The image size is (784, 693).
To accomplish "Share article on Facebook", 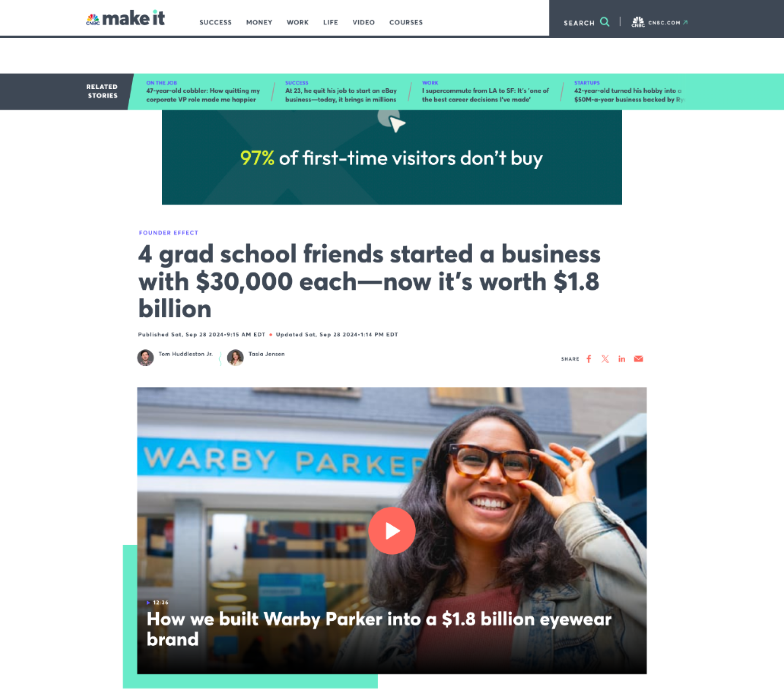I will (x=589, y=359).
